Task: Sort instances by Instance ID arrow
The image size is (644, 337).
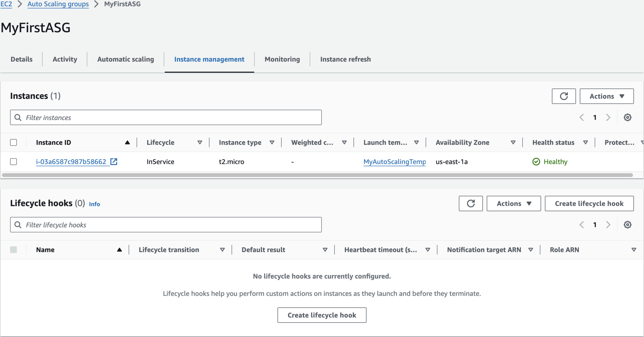Action: click(x=127, y=142)
